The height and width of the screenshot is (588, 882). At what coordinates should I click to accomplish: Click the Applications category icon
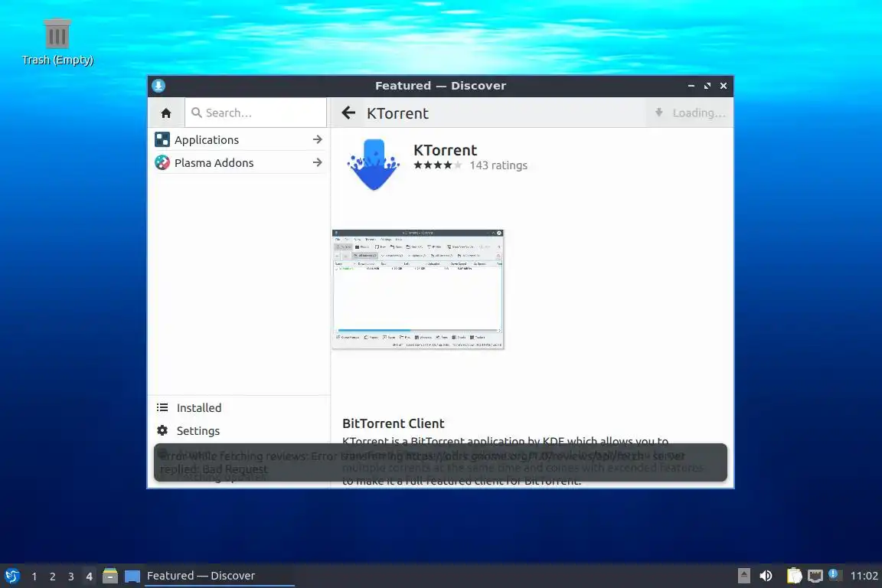162,139
